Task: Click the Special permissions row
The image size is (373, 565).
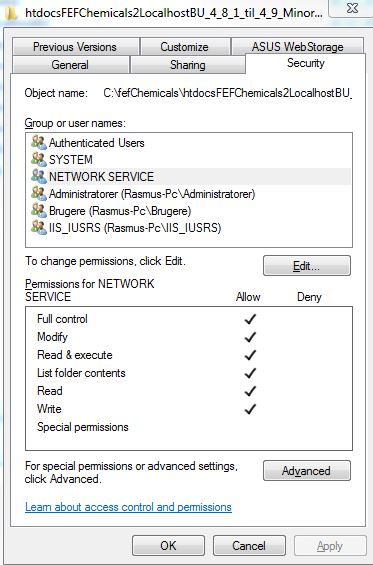Action: point(188,427)
